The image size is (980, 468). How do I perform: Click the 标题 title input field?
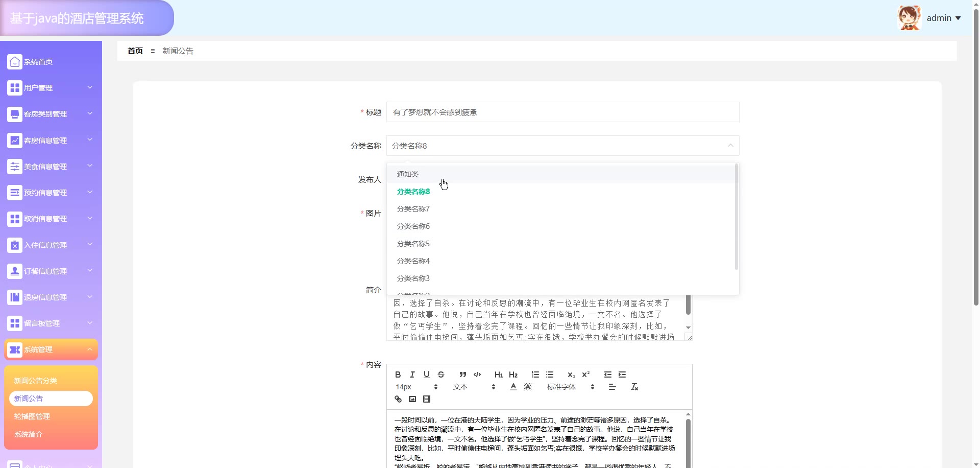pyautogui.click(x=562, y=112)
